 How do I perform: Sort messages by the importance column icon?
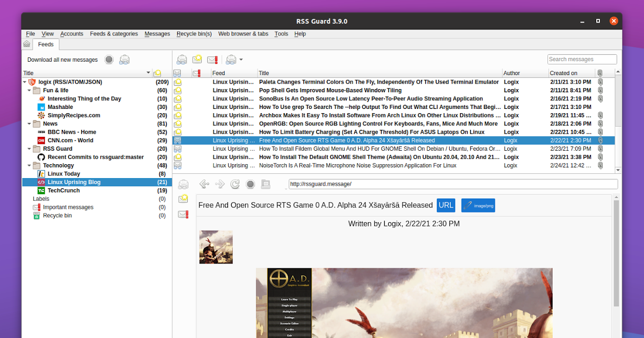[196, 73]
